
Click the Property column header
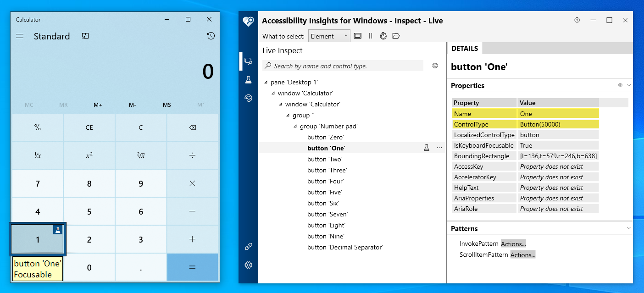pos(484,103)
